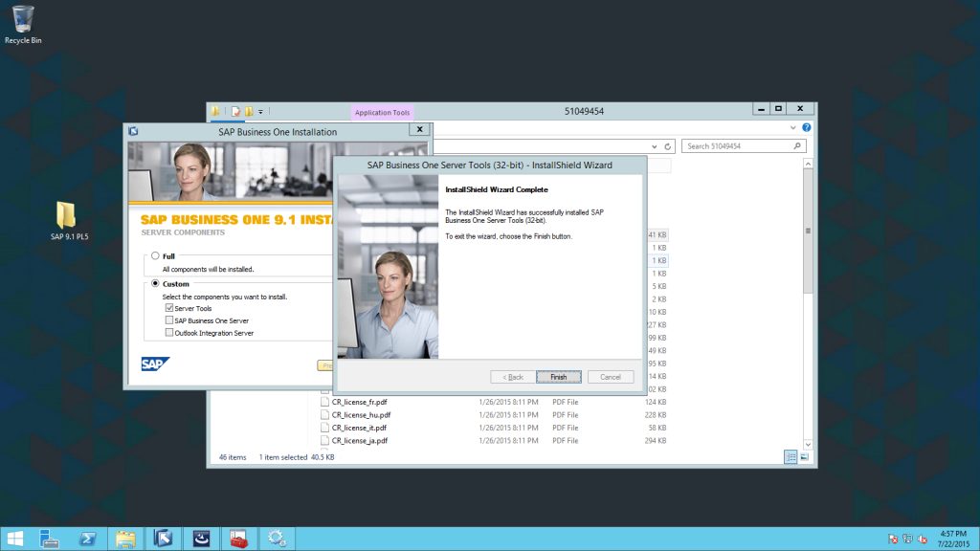Select file CR_license_hu.pdf
The width and height of the screenshot is (980, 551).
click(361, 415)
